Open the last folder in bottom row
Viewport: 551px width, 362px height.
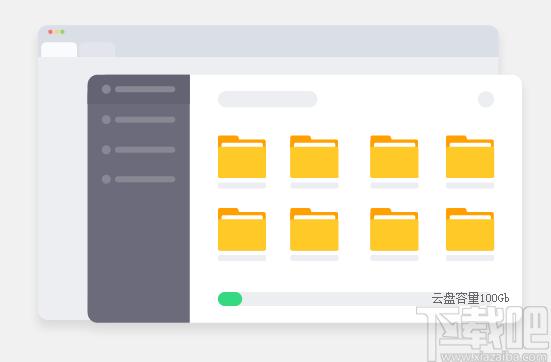[x=470, y=230]
